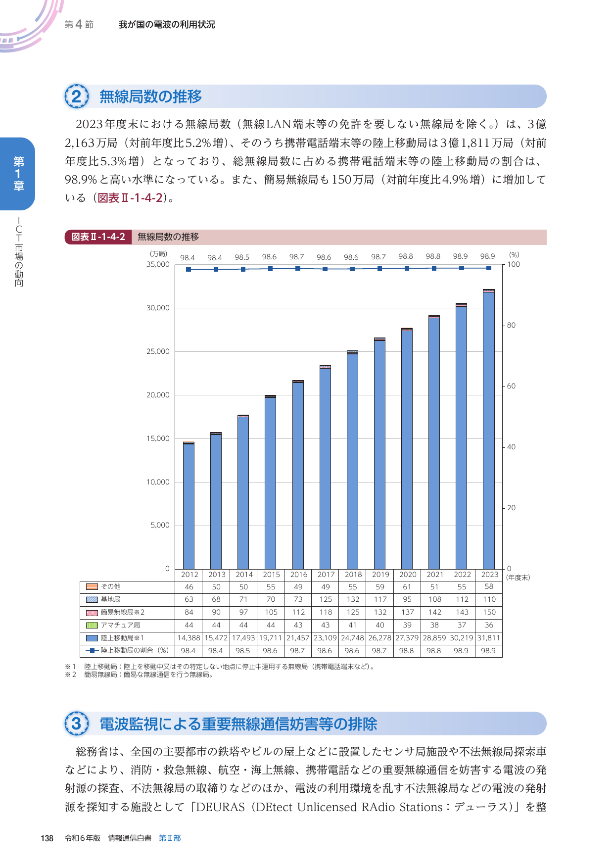Image resolution: width=614 pixels, height=868 pixels.
Task: Click the pink 簡易無線局 legend icon
Action: click(x=92, y=612)
